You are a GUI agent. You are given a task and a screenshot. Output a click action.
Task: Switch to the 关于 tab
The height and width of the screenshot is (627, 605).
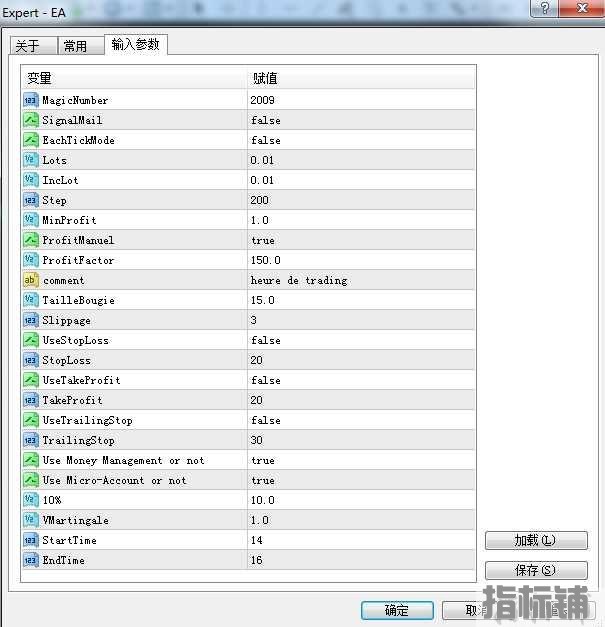(x=28, y=46)
